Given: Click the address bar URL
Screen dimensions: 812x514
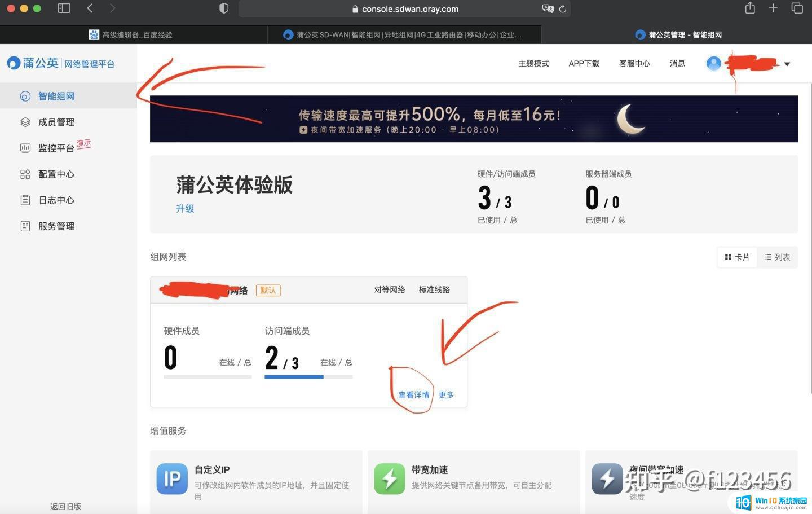Looking at the screenshot, I should (410, 9).
